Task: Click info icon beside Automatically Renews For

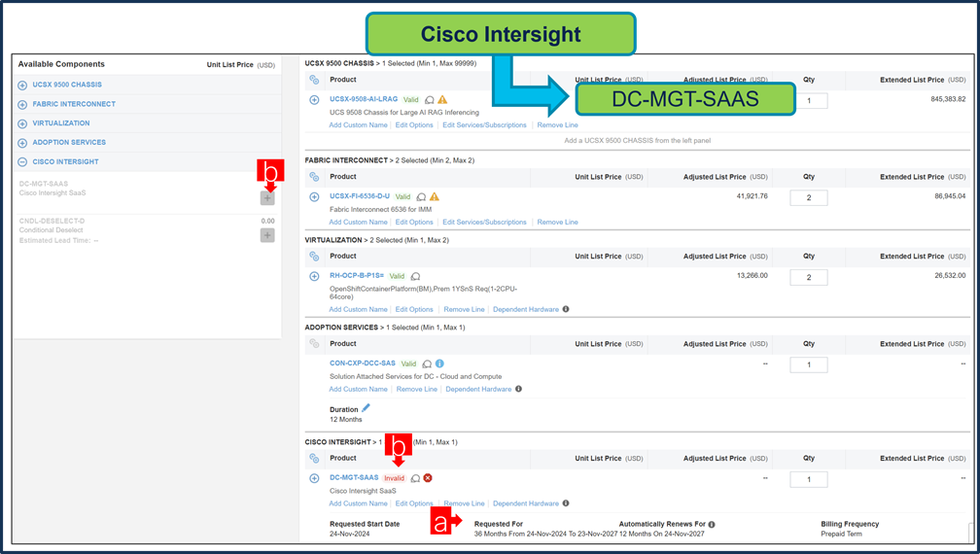Action: coord(712,525)
